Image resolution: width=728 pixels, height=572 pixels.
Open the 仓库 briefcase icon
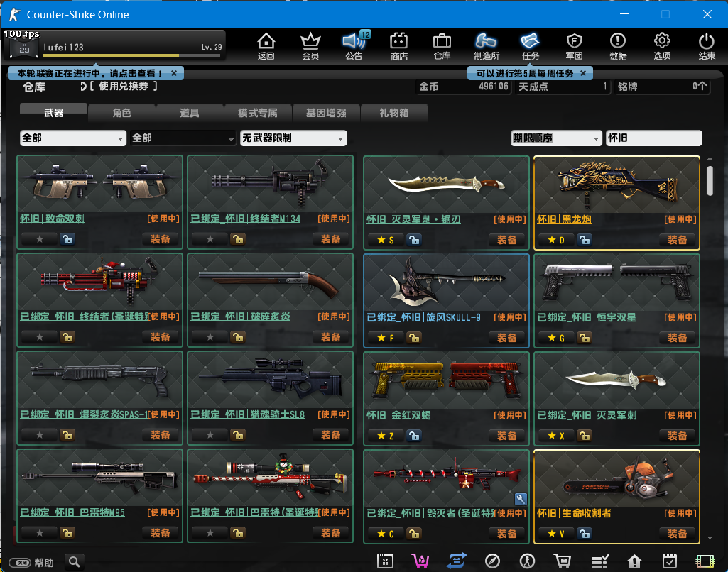[442, 46]
